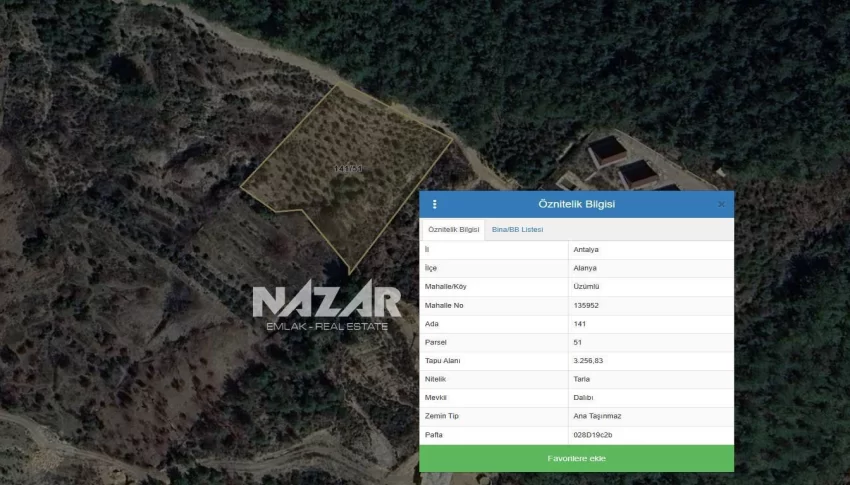Screen dimensions: 850x485
Task: Click the Üzümlü Mahalle/Köy value
Action: [587, 286]
